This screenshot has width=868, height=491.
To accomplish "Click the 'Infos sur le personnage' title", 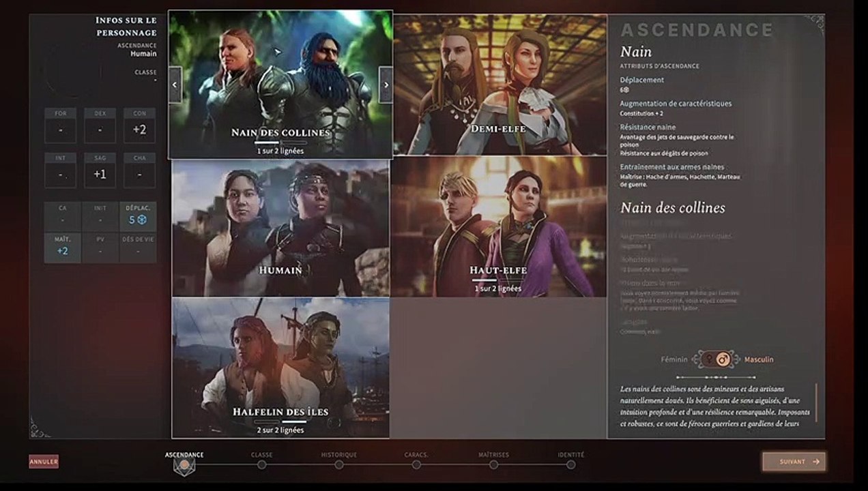I will point(126,26).
